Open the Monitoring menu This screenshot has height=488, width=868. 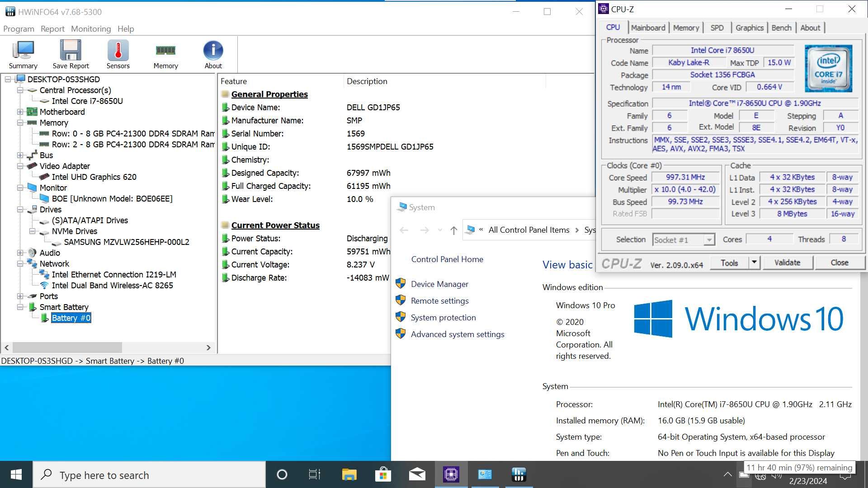[x=91, y=28]
